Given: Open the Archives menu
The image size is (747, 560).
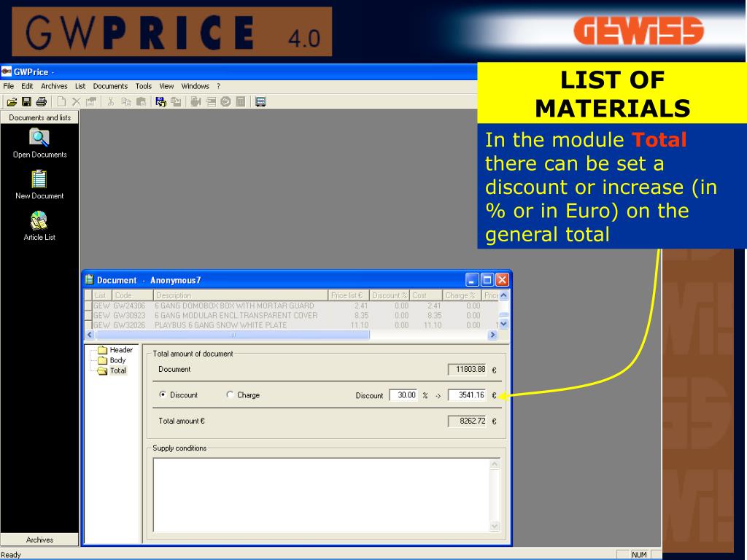Looking at the screenshot, I should [x=54, y=86].
